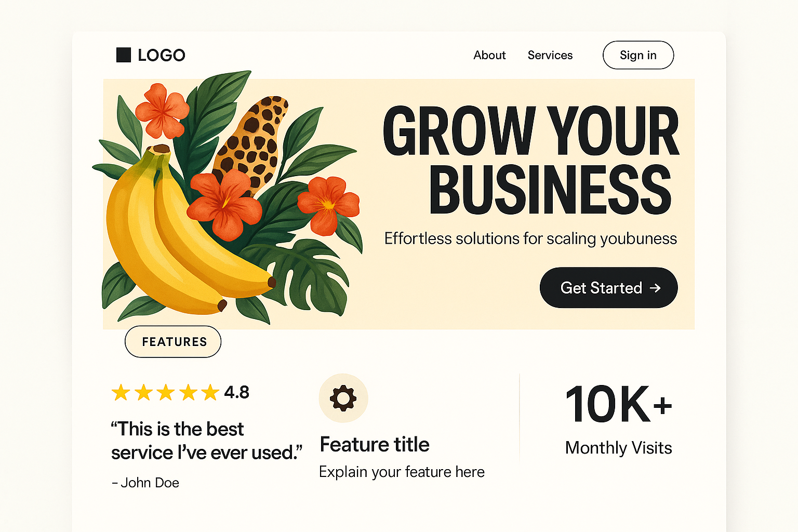The width and height of the screenshot is (798, 532).
Task: Click the 10K+ statistic number
Action: [x=618, y=404]
